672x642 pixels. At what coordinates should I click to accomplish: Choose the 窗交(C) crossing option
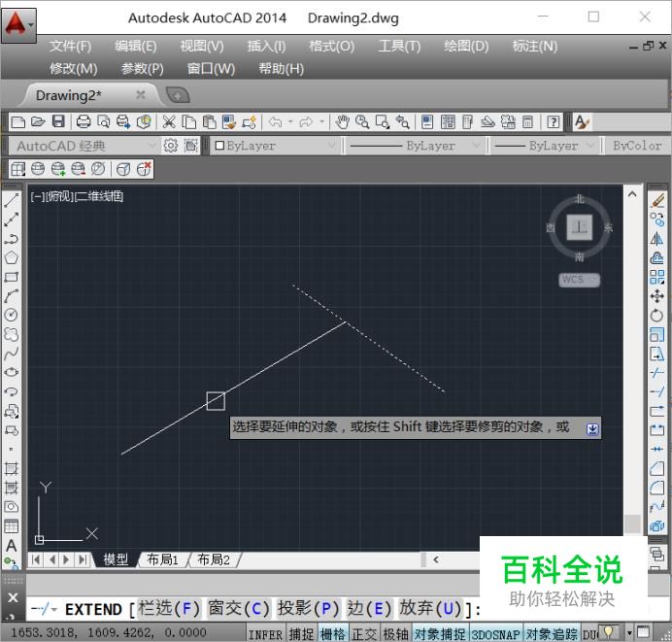(x=238, y=609)
